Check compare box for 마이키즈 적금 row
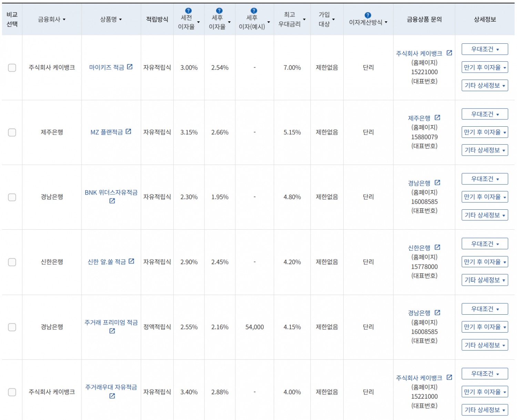 (12, 68)
